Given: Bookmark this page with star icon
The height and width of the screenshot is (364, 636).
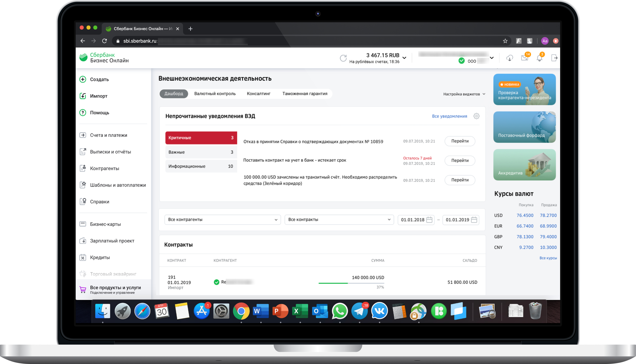Looking at the screenshot, I should [505, 41].
